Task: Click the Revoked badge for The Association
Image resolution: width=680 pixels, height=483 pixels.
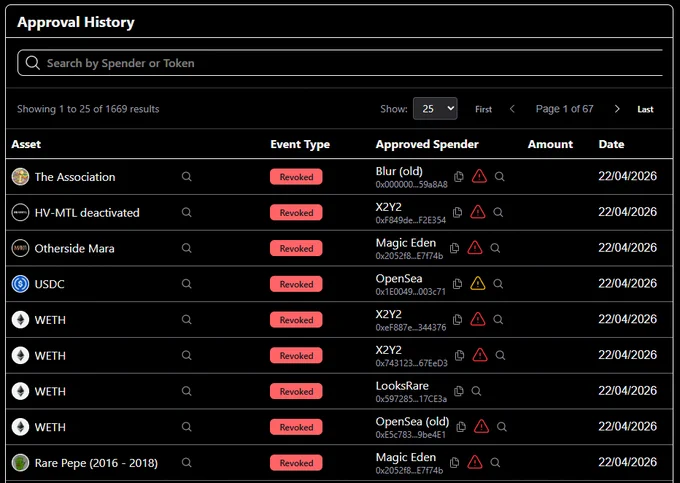Action: (x=296, y=176)
